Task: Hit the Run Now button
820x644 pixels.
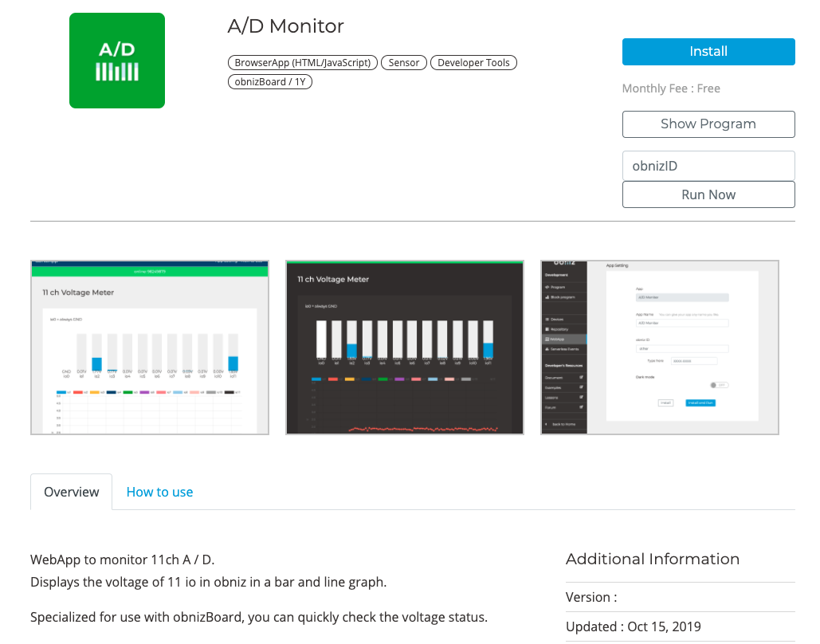Action: point(708,194)
